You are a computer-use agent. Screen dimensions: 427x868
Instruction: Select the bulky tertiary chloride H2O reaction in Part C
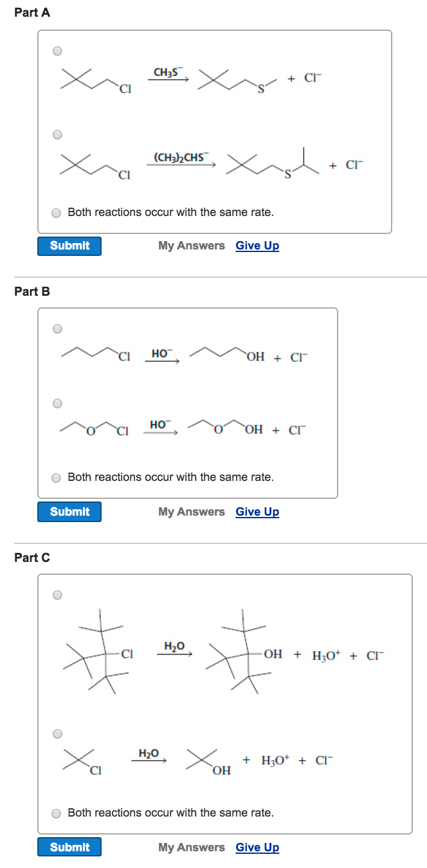[x=57, y=595]
